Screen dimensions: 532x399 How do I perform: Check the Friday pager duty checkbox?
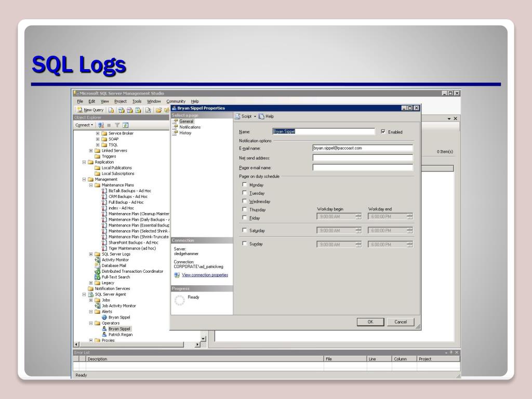pos(244,218)
